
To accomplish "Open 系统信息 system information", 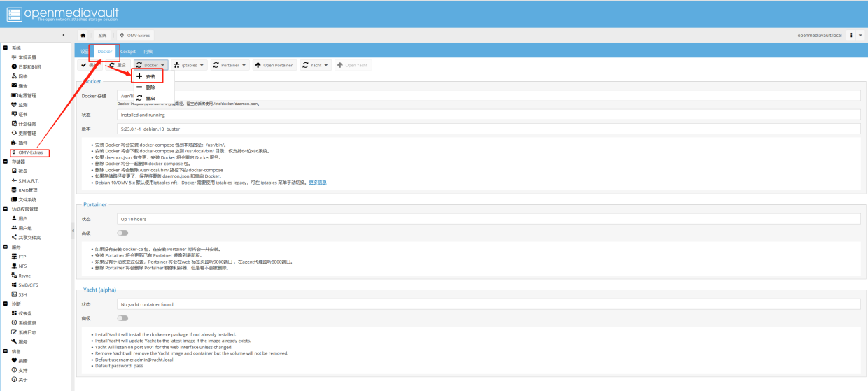I will point(27,322).
